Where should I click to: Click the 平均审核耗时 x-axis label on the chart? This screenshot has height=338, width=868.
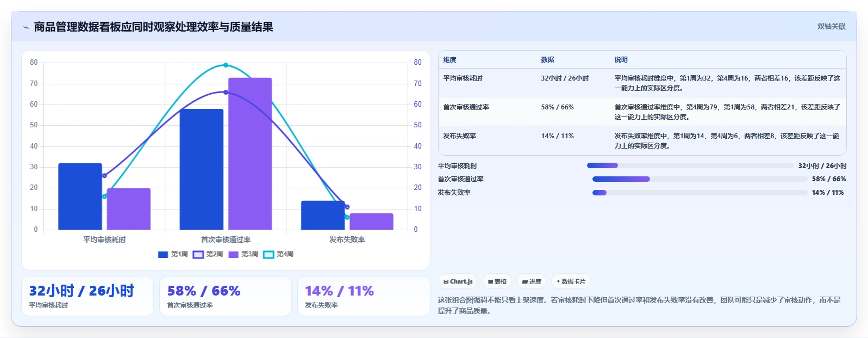104,239
